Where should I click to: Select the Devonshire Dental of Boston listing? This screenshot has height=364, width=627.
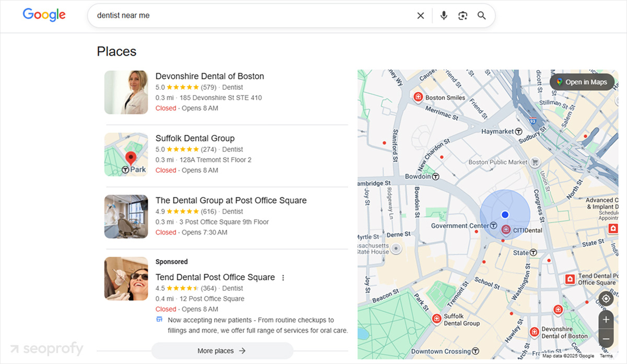209,76
